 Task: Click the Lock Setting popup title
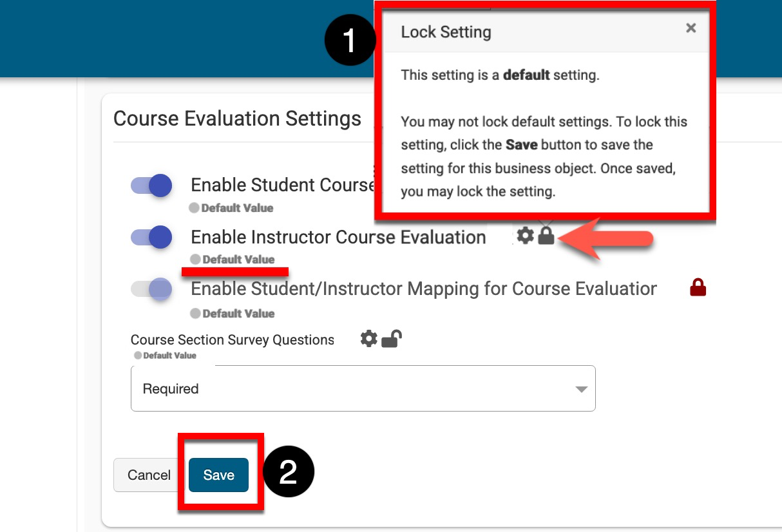coord(446,32)
